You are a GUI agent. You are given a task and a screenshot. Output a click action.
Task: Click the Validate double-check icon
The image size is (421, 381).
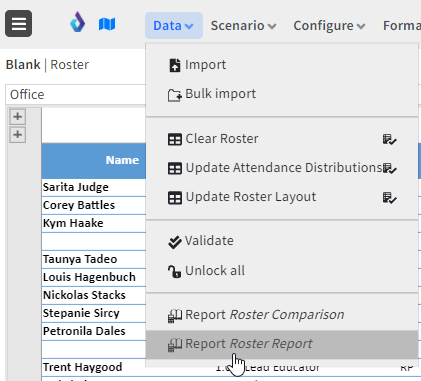pos(175,242)
